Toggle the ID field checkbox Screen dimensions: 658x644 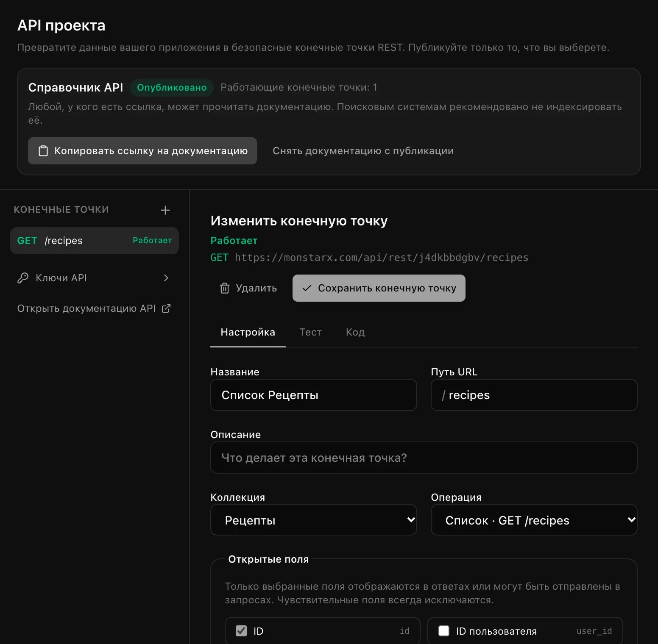[x=241, y=631]
